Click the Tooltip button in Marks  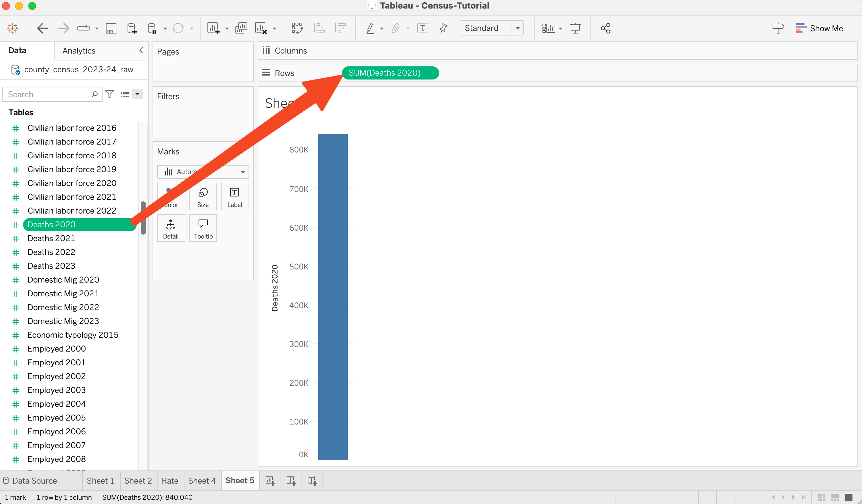click(203, 228)
